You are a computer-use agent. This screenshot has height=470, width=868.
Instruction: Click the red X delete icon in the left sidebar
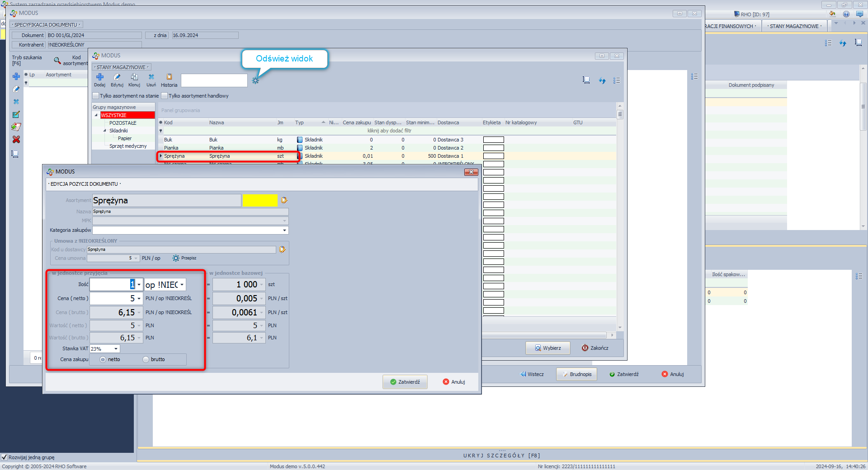point(16,140)
